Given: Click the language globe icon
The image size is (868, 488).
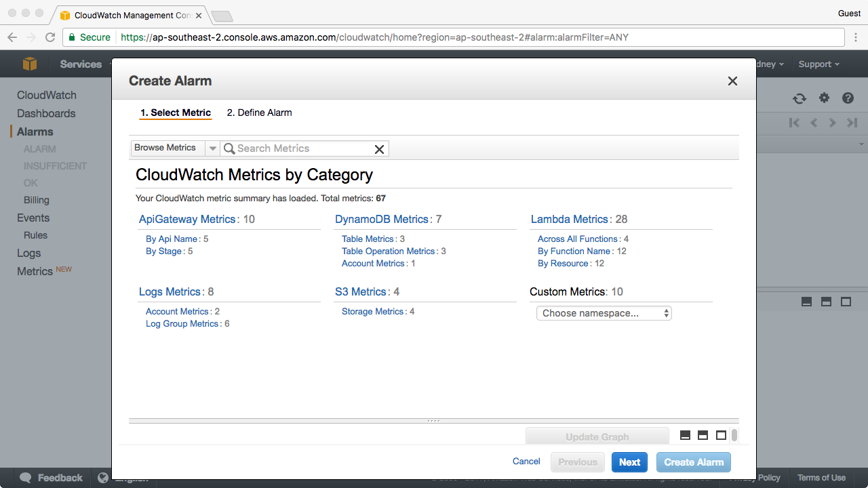Looking at the screenshot, I should coord(103,477).
